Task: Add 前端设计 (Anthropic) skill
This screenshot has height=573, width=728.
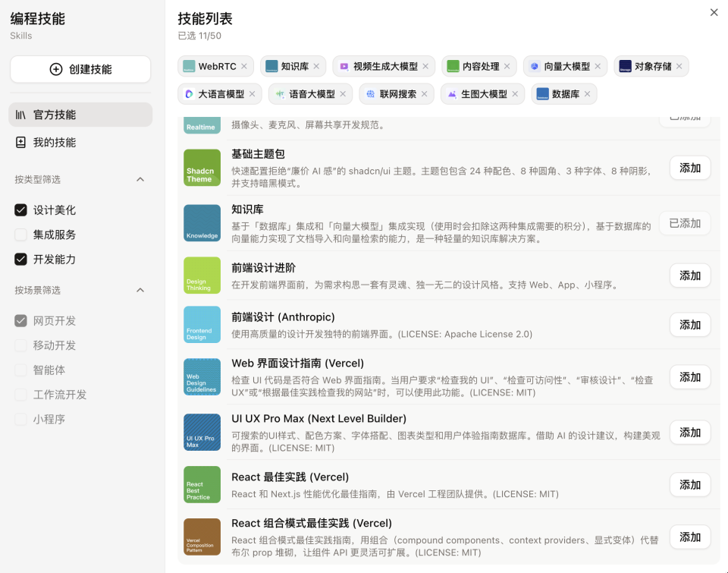Action: point(690,325)
